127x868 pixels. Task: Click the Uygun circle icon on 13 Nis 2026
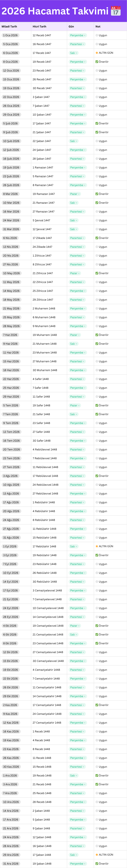97,247
